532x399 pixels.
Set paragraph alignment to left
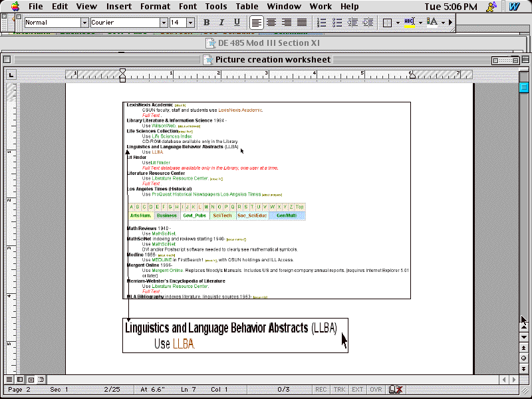(256, 23)
